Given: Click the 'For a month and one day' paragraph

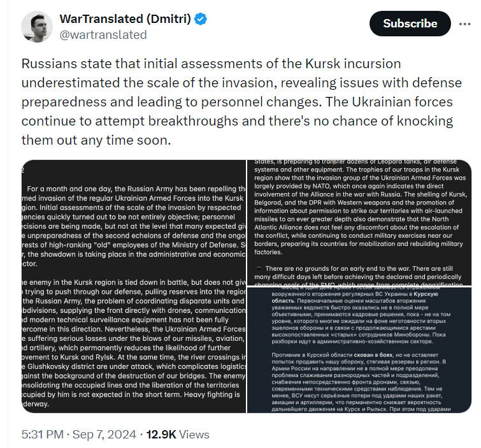Looking at the screenshot, I should pyautogui.click(x=134, y=226).
